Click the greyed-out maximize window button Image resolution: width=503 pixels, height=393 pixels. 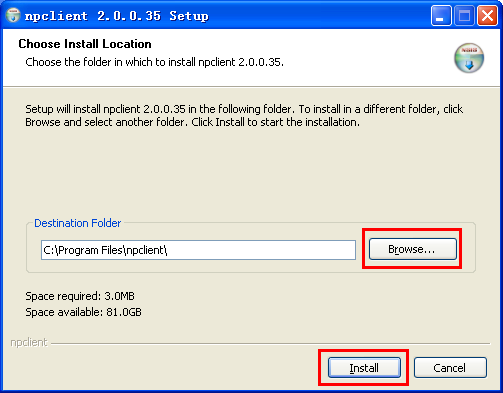pyautogui.click(x=464, y=16)
